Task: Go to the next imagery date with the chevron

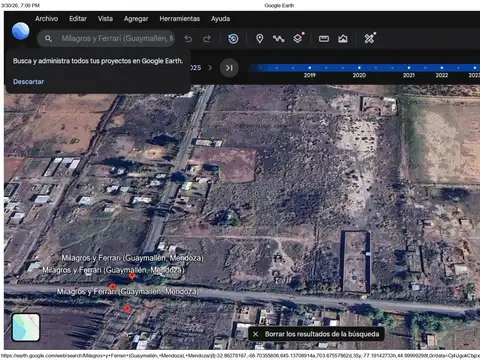Action: (x=210, y=68)
